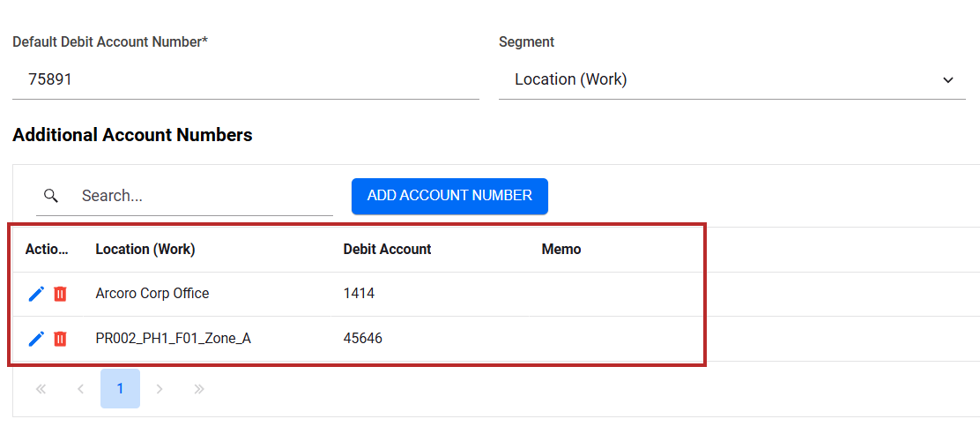This screenshot has height=434, width=980.
Task: Go to previous page of results
Action: (x=80, y=389)
